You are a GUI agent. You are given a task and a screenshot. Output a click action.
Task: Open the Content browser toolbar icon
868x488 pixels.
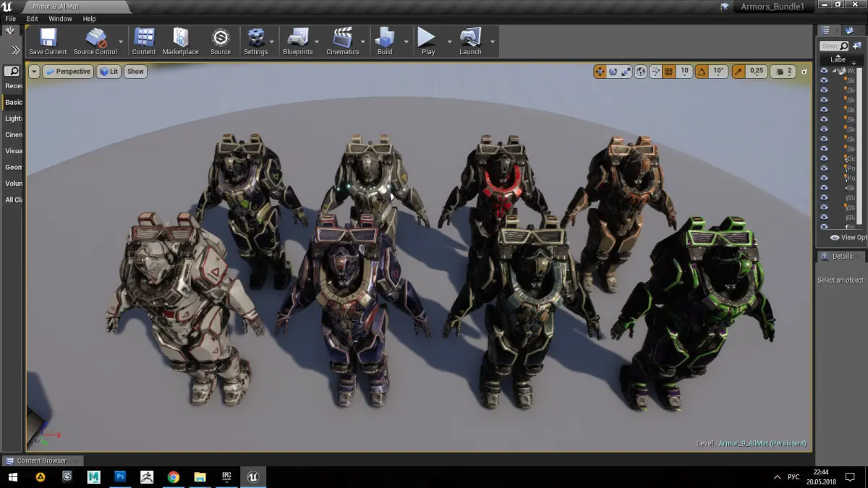(x=144, y=37)
